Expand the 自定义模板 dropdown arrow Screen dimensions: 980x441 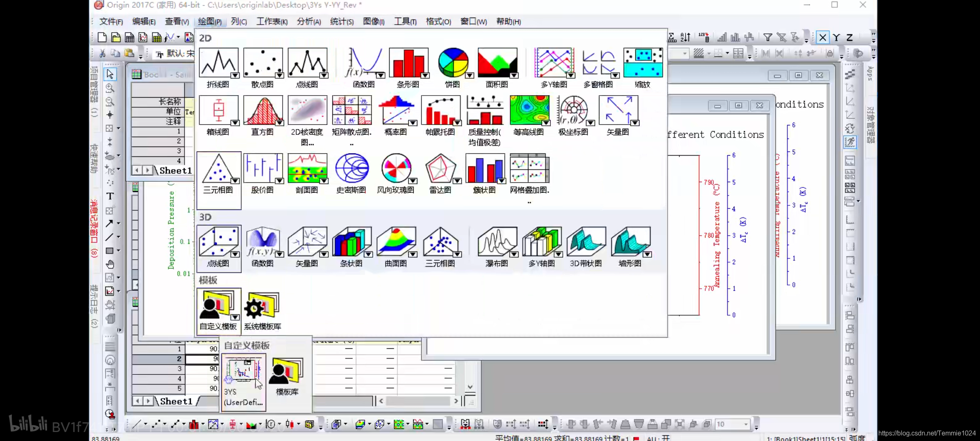click(235, 317)
